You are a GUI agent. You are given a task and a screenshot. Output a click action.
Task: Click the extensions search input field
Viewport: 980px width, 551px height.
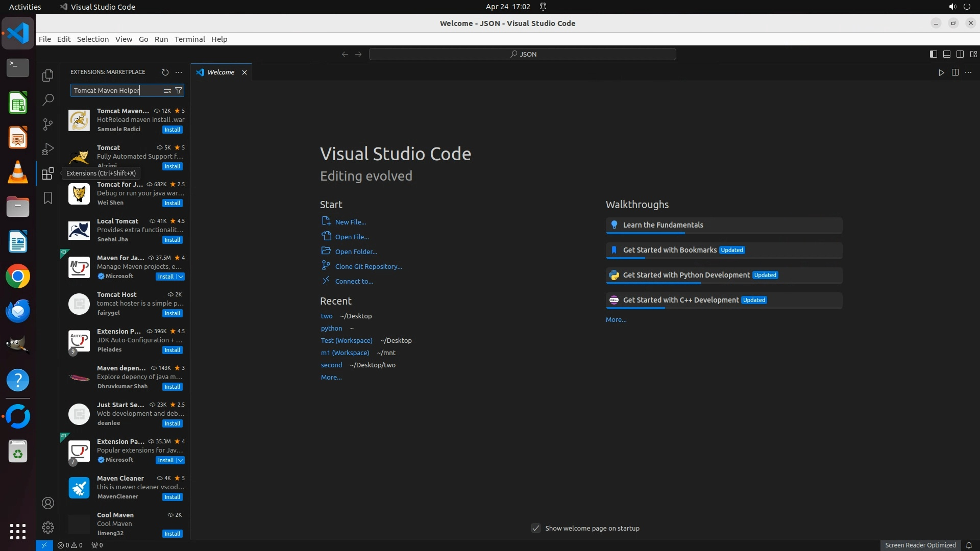coord(115,90)
